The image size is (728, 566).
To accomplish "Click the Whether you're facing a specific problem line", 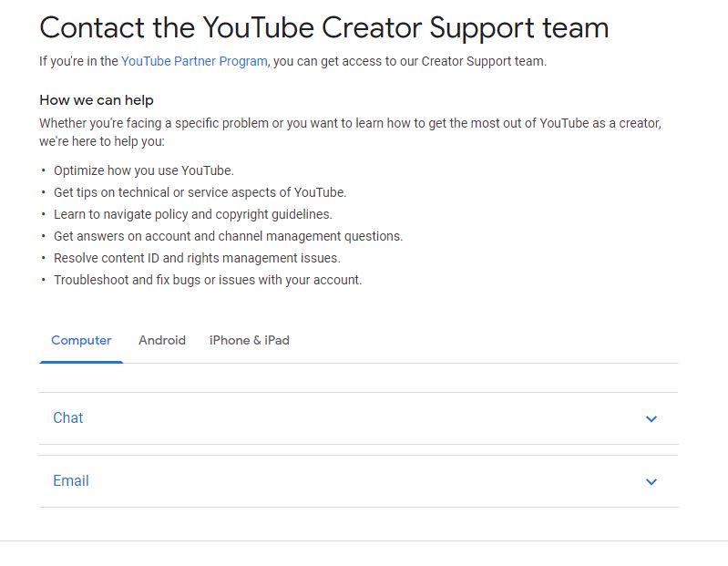I will (351, 124).
